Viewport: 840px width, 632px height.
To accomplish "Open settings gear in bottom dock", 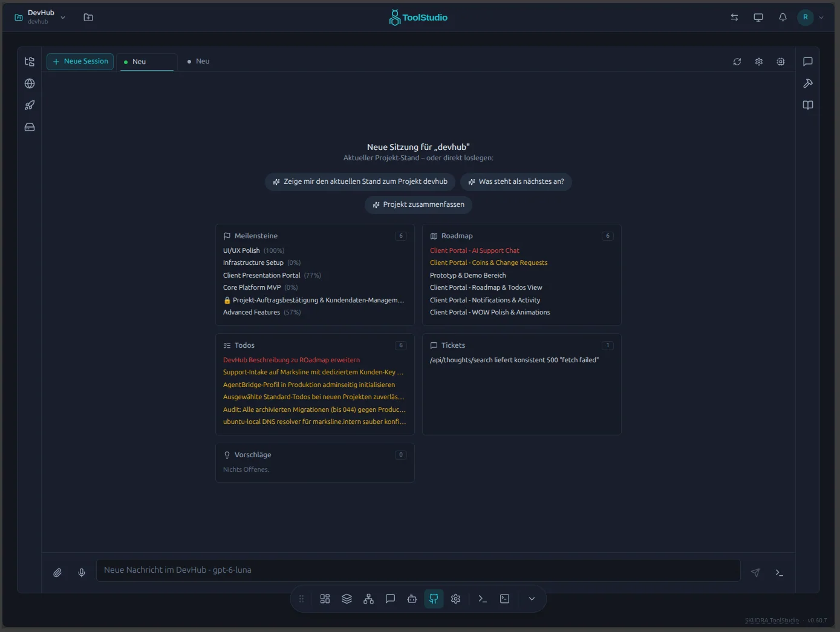I will pos(456,599).
